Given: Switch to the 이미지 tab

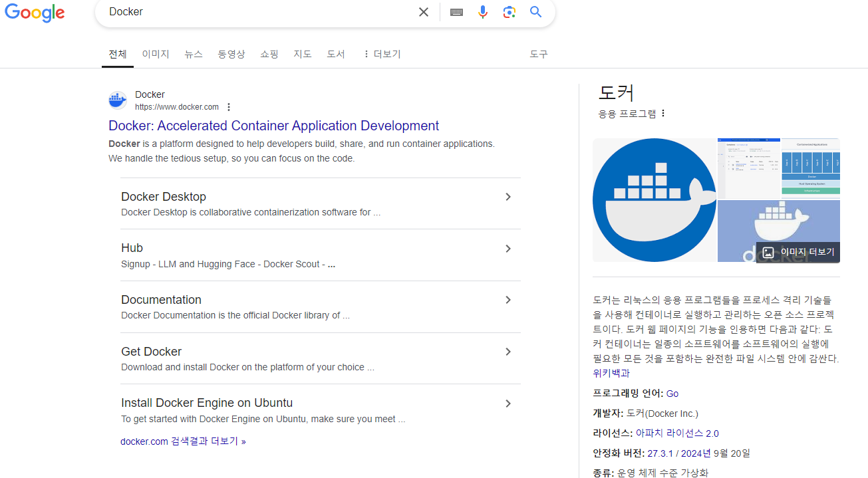Looking at the screenshot, I should pyautogui.click(x=156, y=54).
